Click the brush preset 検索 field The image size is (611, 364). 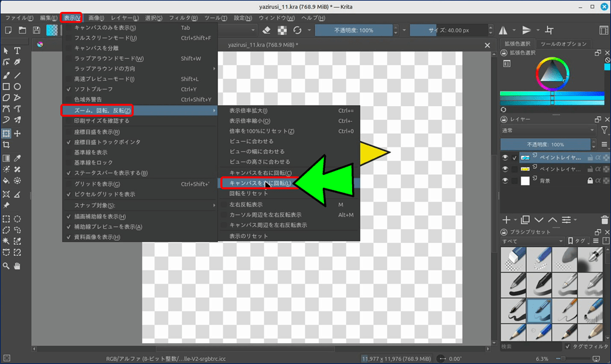tap(530, 346)
